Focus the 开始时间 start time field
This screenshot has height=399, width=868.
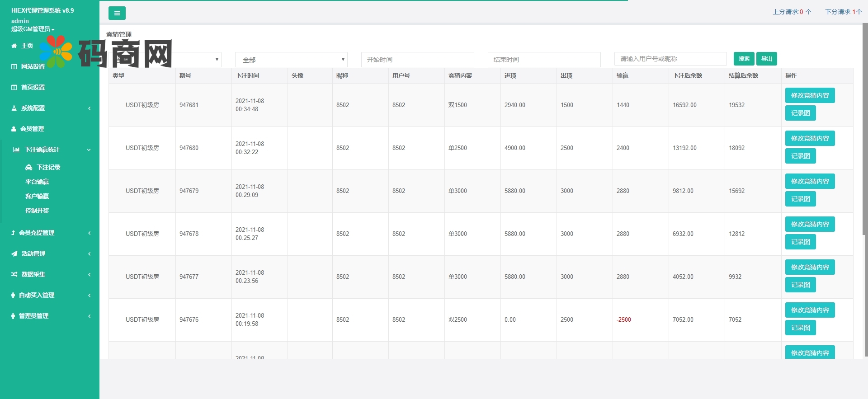click(x=417, y=60)
